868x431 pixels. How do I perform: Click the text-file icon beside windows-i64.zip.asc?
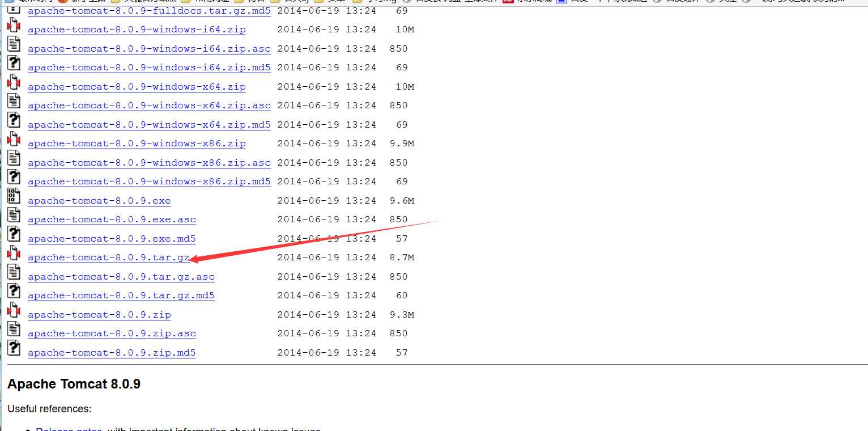[14, 44]
